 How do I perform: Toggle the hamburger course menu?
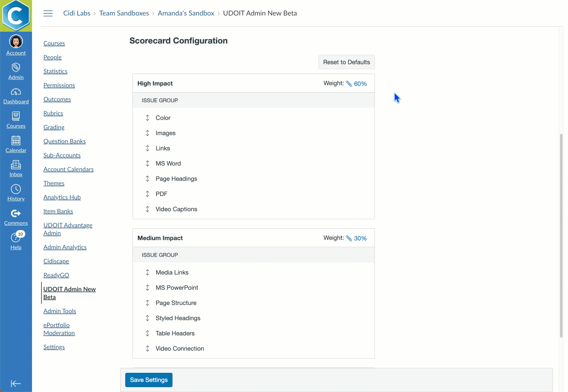coord(48,13)
